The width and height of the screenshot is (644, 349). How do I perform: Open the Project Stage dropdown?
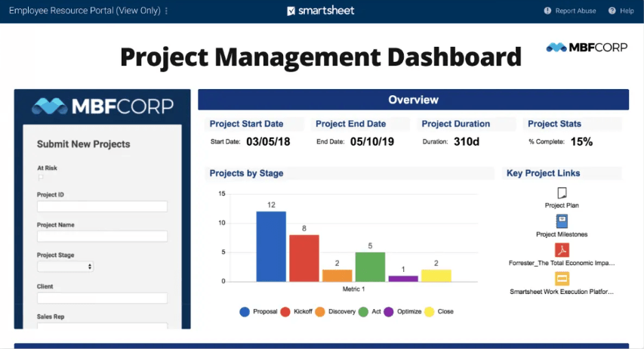65,267
